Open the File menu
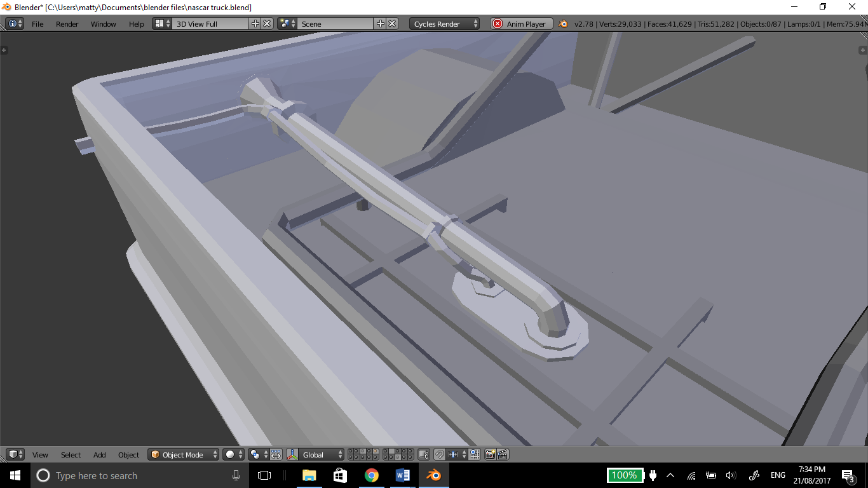 [x=37, y=24]
